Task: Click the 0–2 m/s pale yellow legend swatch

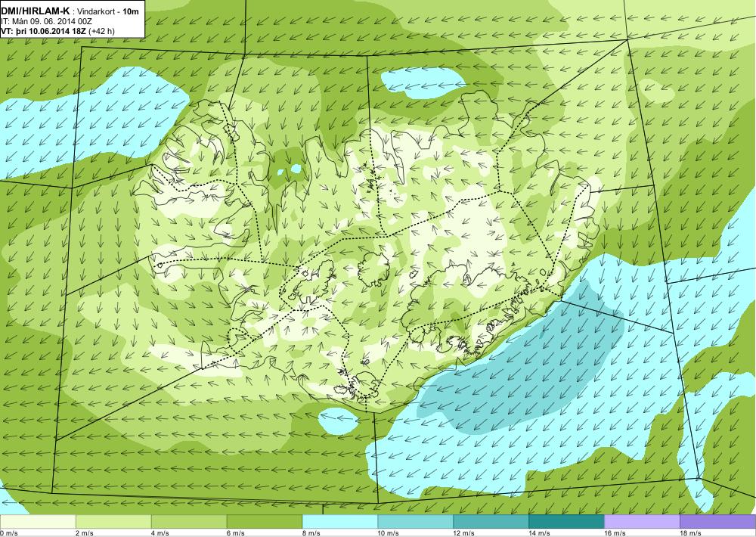Action: tap(38, 522)
